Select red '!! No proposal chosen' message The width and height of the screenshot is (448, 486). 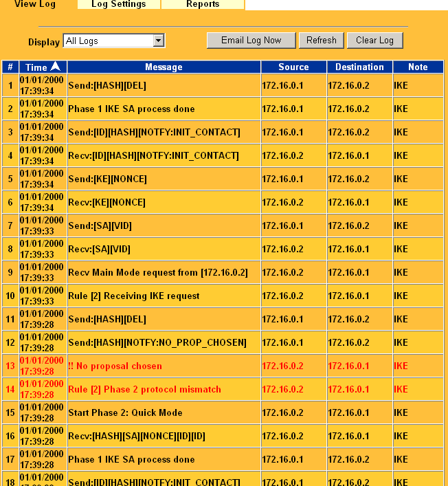[115, 366]
